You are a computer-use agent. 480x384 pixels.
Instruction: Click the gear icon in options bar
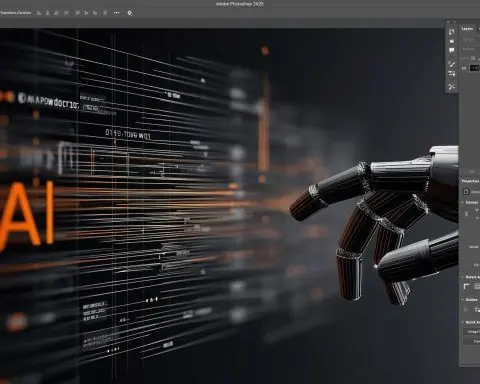tap(130, 13)
